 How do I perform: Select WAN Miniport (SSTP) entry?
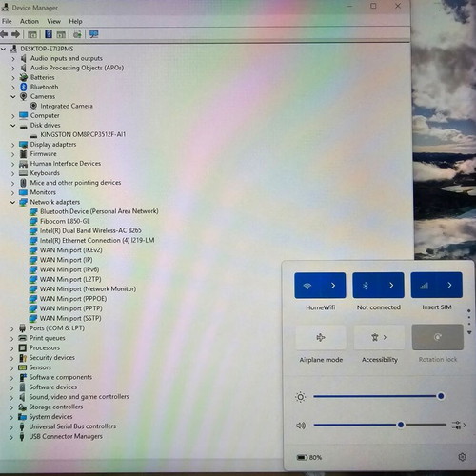[70, 318]
